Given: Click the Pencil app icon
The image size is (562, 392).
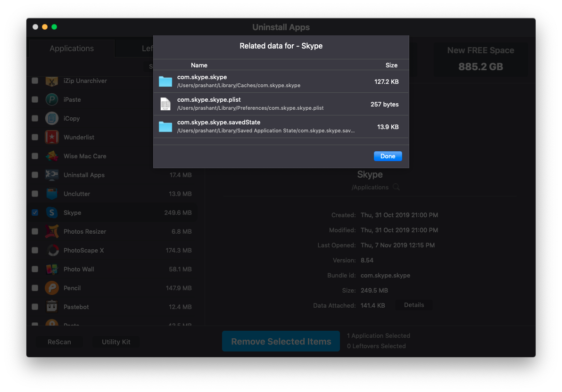Looking at the screenshot, I should point(52,288).
